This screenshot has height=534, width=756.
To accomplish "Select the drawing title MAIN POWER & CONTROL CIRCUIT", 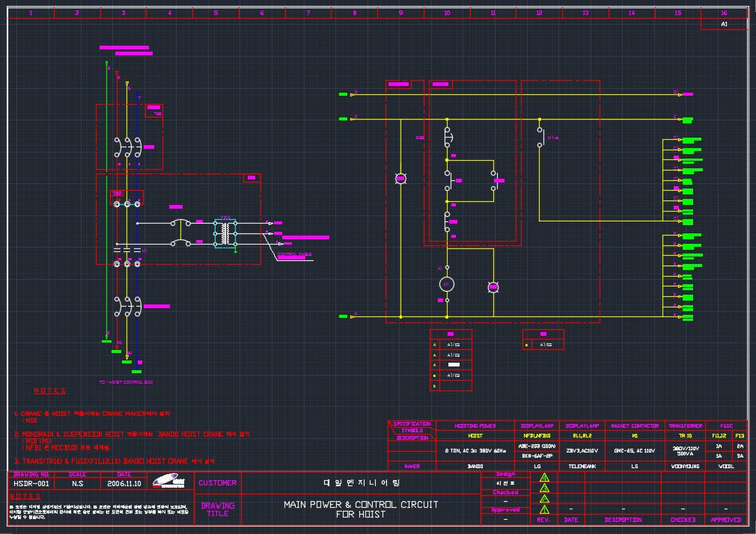I will pos(361,504).
